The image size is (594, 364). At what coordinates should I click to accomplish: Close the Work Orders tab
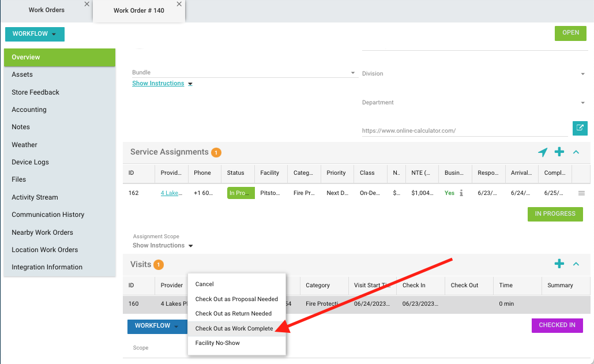pyautogui.click(x=87, y=4)
